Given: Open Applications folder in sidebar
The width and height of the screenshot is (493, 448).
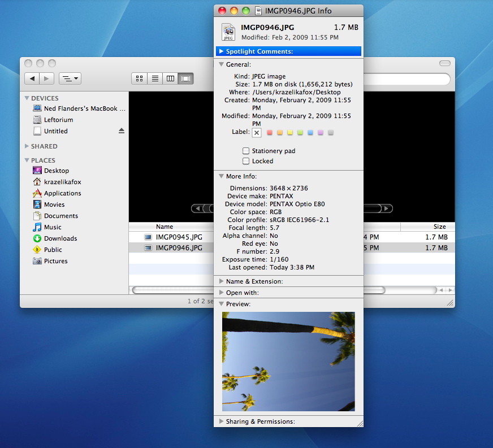Looking at the screenshot, I should pyautogui.click(x=62, y=193).
